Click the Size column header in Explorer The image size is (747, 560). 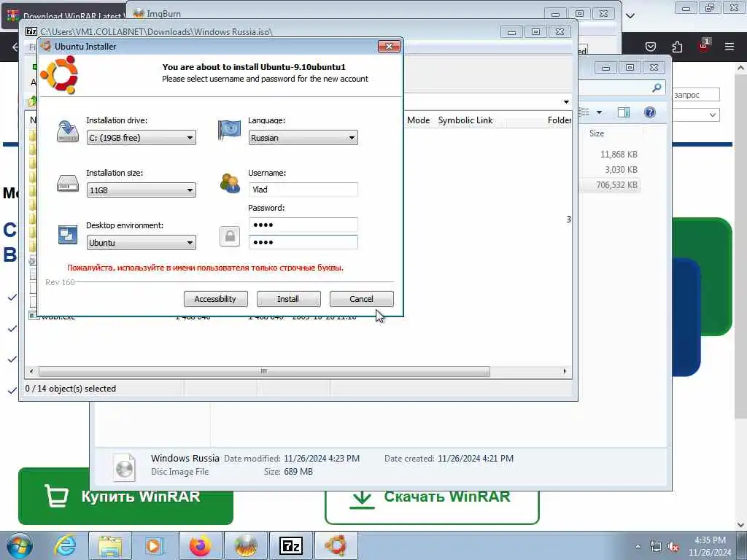[x=597, y=133]
